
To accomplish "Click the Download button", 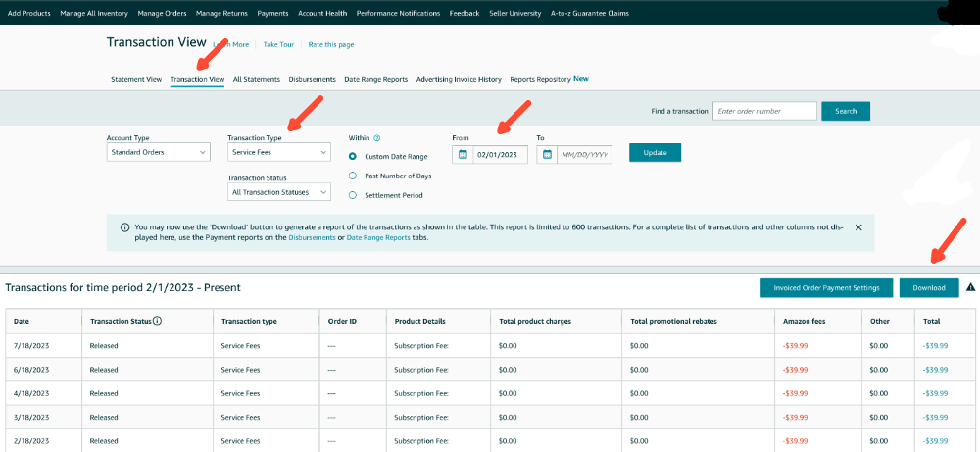I will (929, 288).
